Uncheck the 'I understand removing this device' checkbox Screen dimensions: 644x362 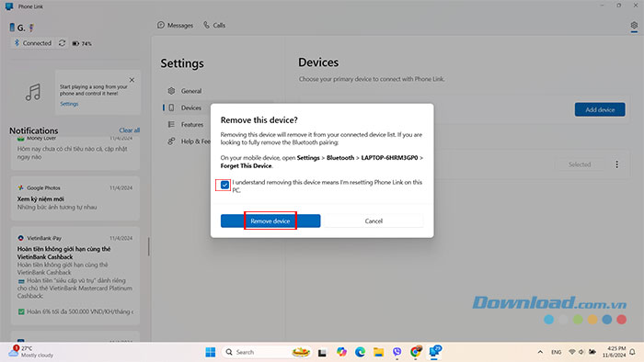pyautogui.click(x=224, y=185)
